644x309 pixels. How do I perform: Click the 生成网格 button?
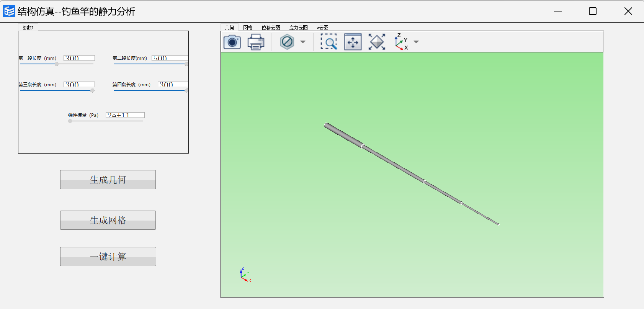(108, 220)
